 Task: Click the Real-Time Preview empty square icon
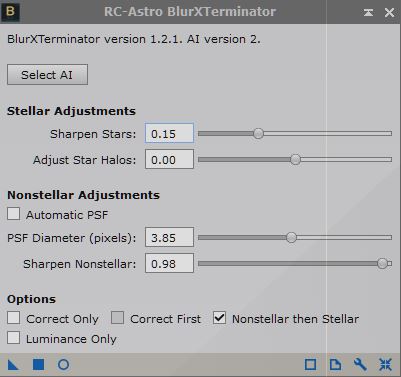click(310, 365)
